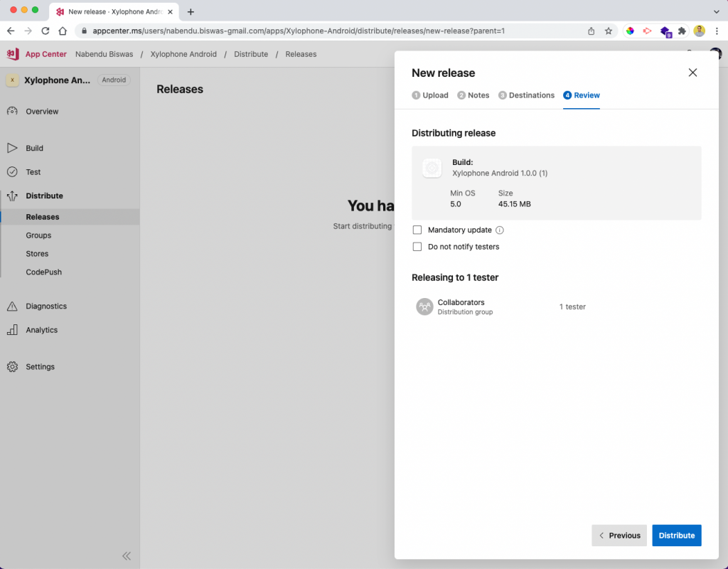This screenshot has width=728, height=569.
Task: Click the Test checkmark circle icon
Action: 12,172
